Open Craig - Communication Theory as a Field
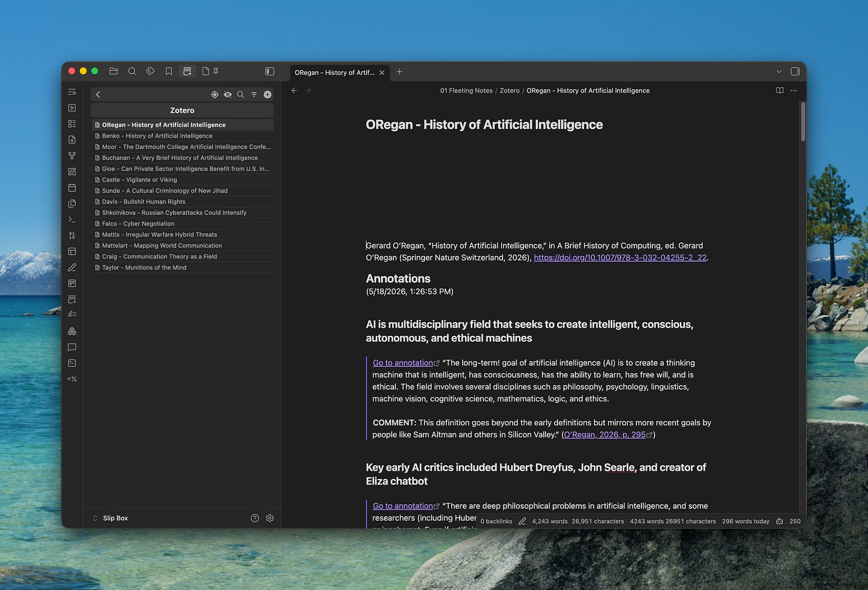 pyautogui.click(x=182, y=257)
